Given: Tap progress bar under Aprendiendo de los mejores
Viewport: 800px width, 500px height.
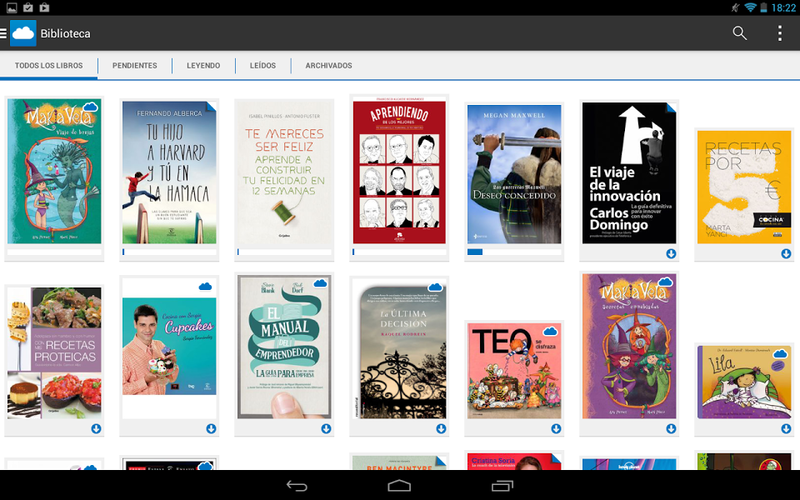Looking at the screenshot, I should click(x=399, y=252).
